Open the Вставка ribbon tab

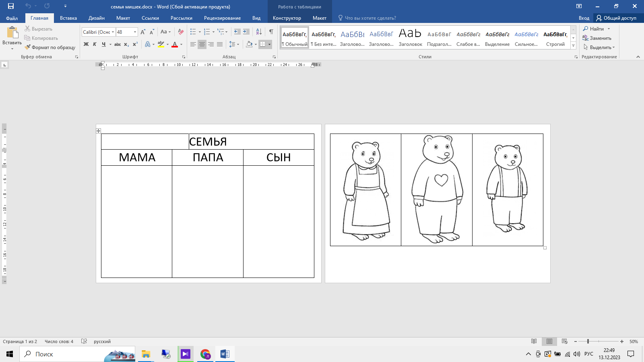(x=68, y=18)
